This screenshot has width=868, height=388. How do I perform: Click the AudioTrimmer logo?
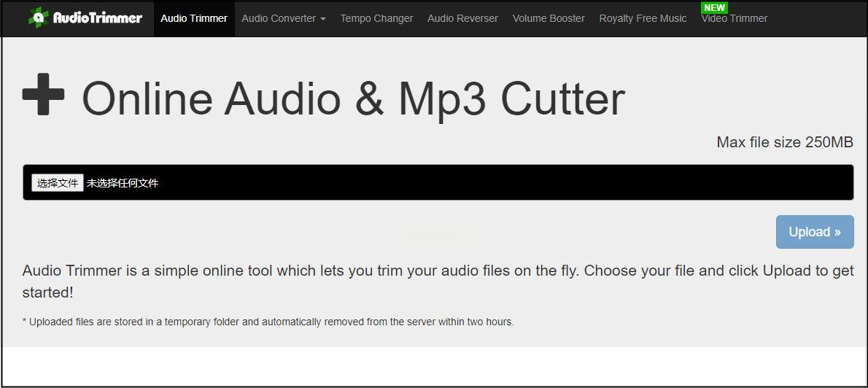tap(85, 18)
